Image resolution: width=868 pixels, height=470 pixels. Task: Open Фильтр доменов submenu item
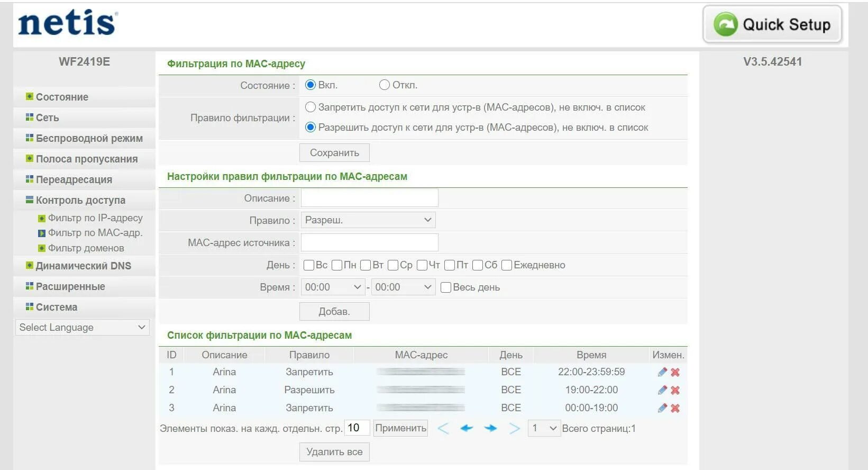click(86, 248)
